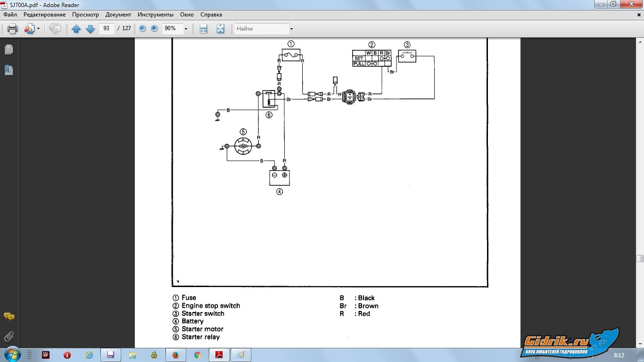This screenshot has width=644, height=362.
Task: Open the Инструменты menu
Action: pyautogui.click(x=155, y=15)
